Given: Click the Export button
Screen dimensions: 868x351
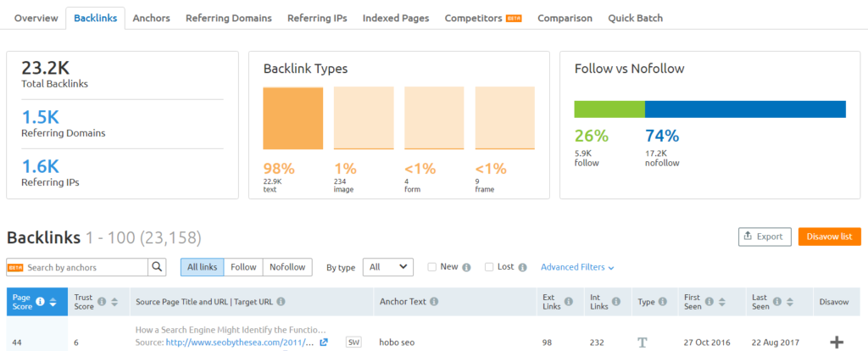Looking at the screenshot, I should [x=765, y=237].
